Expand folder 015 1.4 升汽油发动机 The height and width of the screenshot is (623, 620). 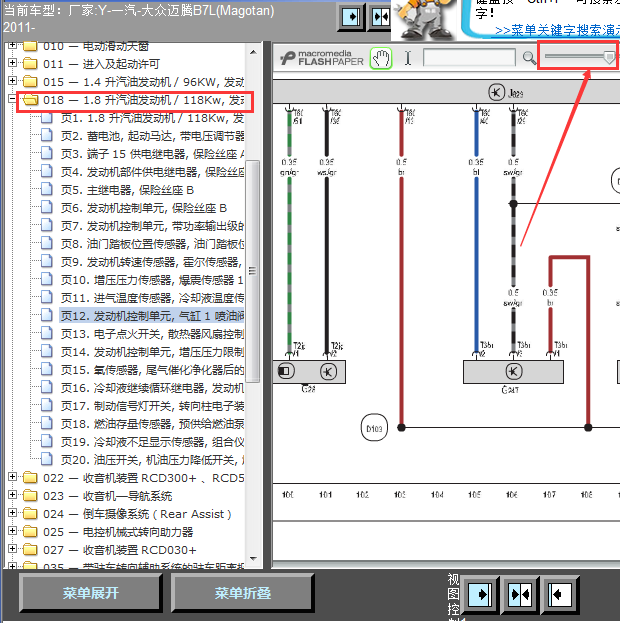pos(12,81)
